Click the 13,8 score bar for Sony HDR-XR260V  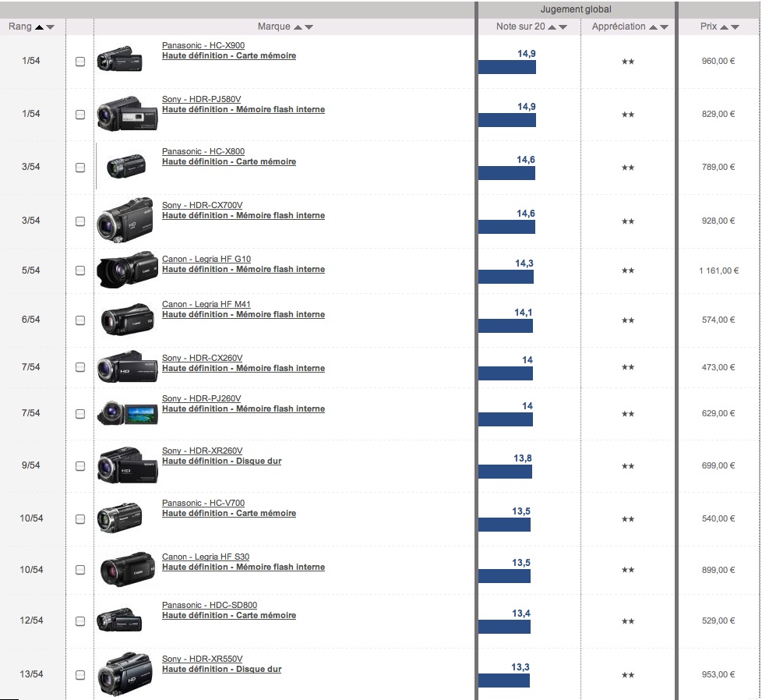[505, 472]
